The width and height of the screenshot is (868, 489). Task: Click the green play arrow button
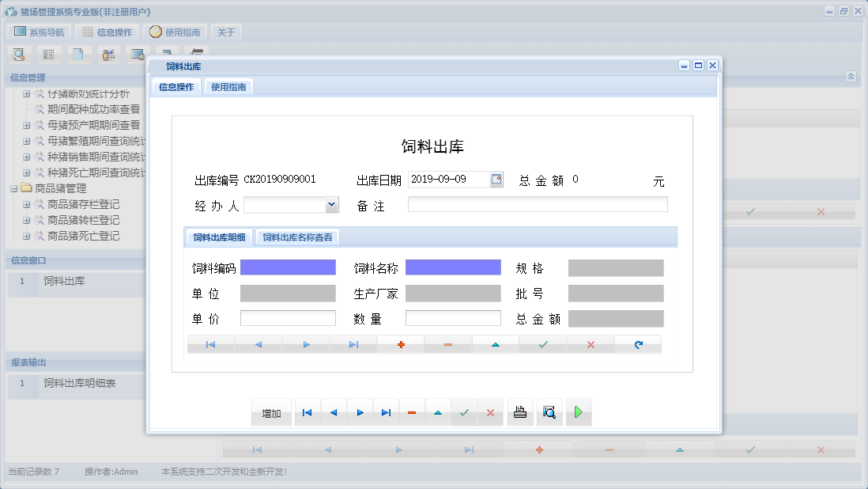pos(579,412)
